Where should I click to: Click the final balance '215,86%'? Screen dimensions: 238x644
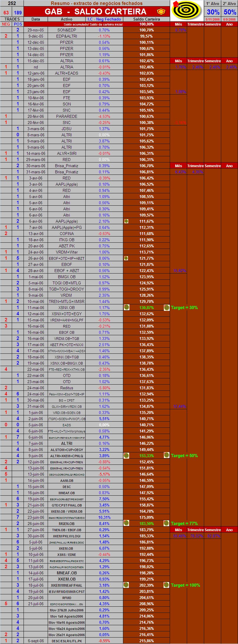147,641
